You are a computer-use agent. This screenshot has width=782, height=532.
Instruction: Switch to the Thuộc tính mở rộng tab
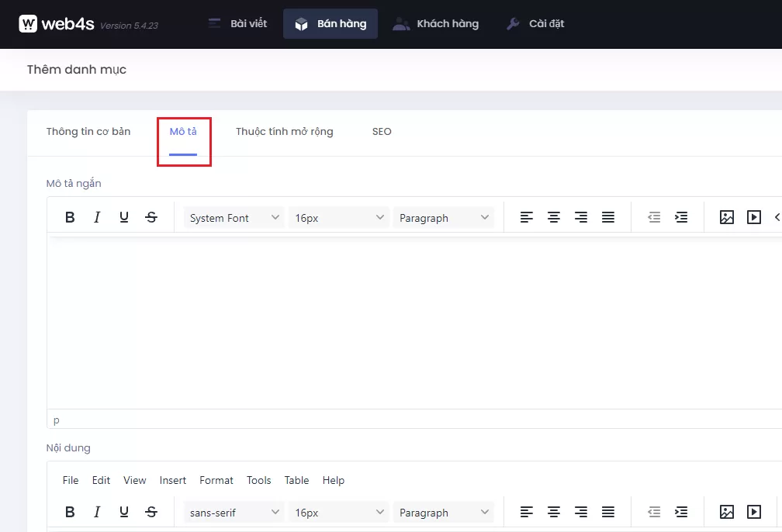tap(284, 132)
